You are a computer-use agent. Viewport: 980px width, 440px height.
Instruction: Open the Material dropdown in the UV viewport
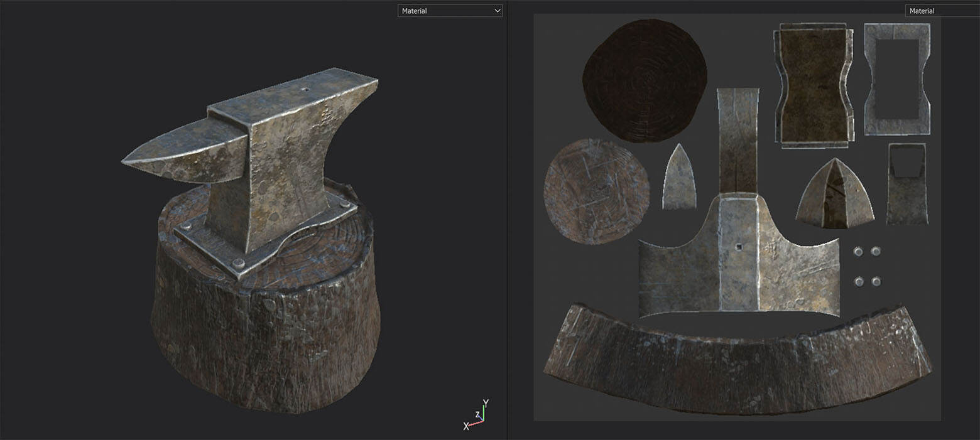[x=941, y=11]
